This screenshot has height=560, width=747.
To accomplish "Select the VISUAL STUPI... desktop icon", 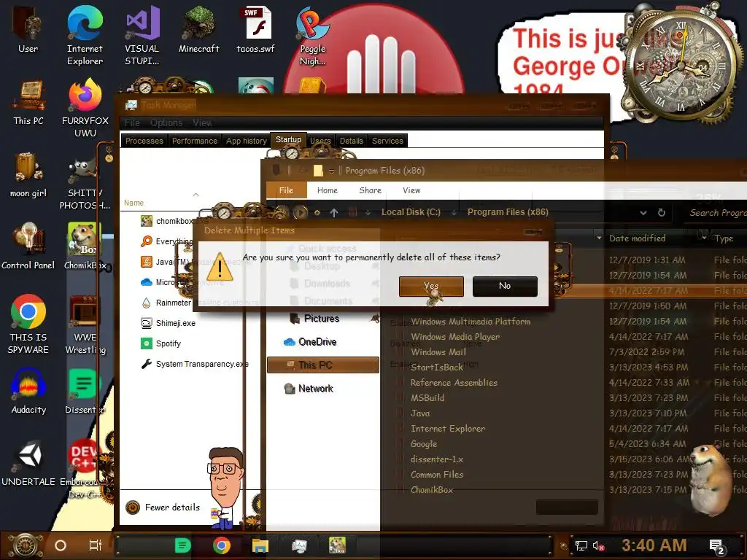I will coord(142,36).
